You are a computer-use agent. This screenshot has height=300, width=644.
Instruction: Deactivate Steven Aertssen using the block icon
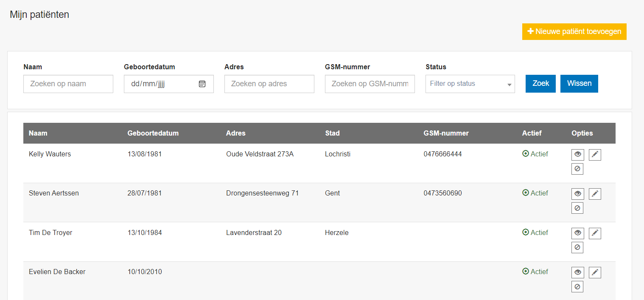point(577,207)
